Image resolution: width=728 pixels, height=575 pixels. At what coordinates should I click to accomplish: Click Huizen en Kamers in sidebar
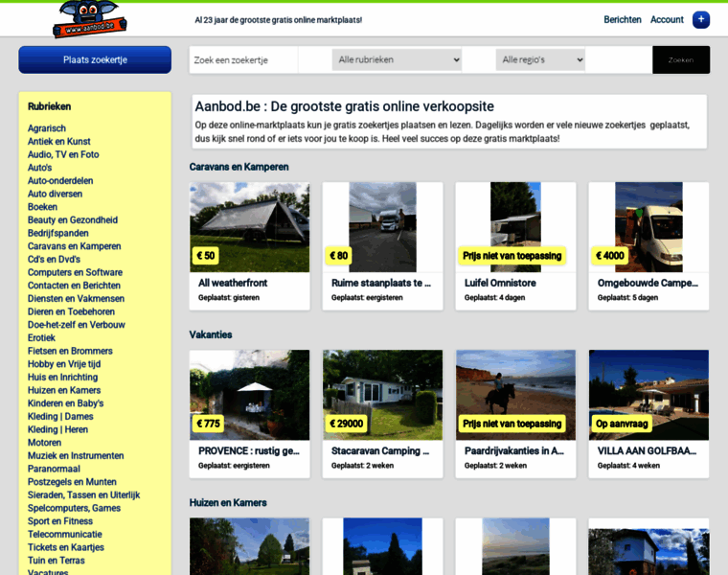[x=64, y=390]
